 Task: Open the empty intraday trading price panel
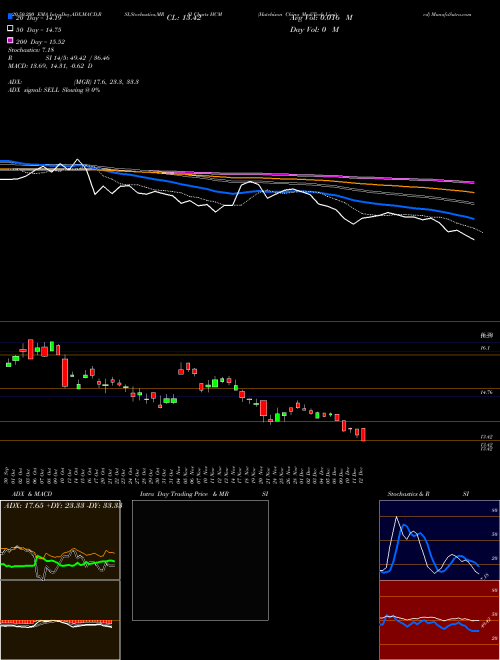(200, 560)
